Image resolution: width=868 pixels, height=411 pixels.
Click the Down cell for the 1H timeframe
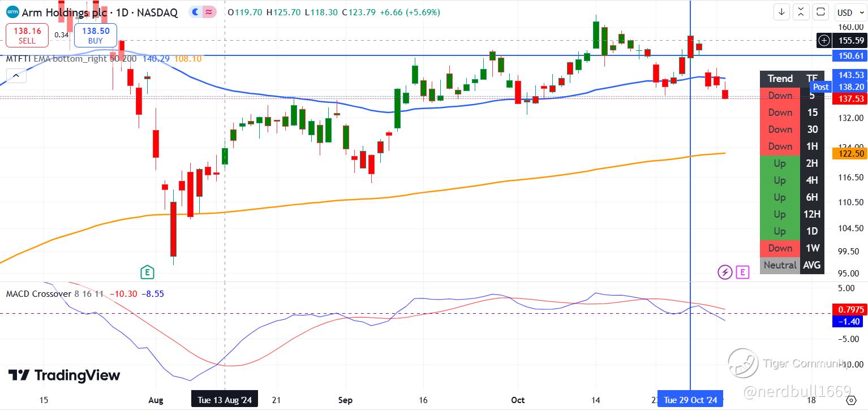tap(780, 146)
